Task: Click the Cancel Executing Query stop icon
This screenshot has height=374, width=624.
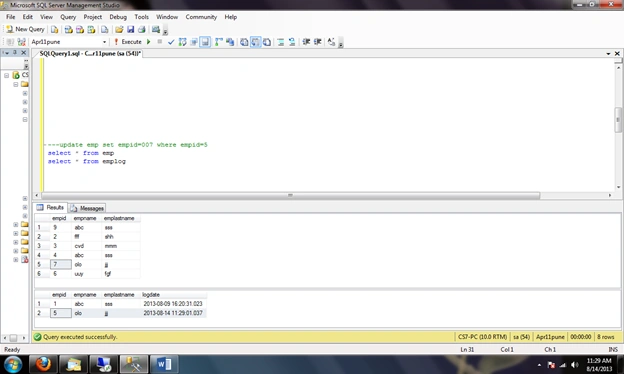Action: point(160,42)
